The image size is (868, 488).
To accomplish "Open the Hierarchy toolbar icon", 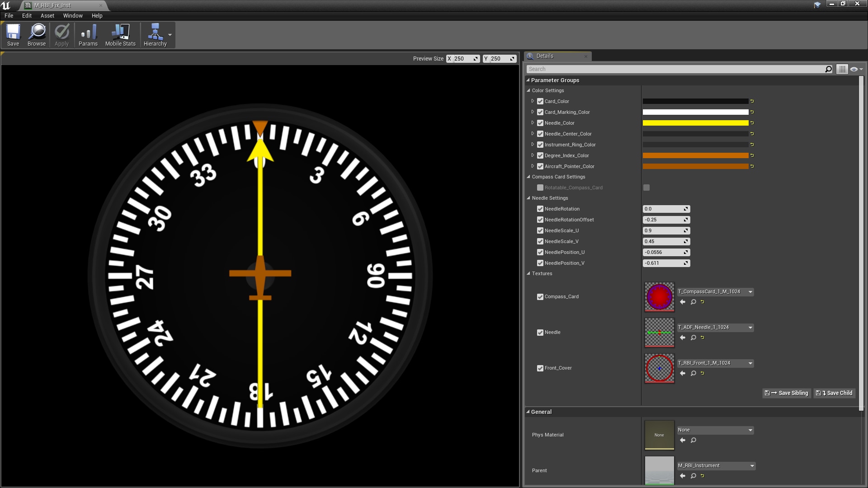I will point(155,35).
